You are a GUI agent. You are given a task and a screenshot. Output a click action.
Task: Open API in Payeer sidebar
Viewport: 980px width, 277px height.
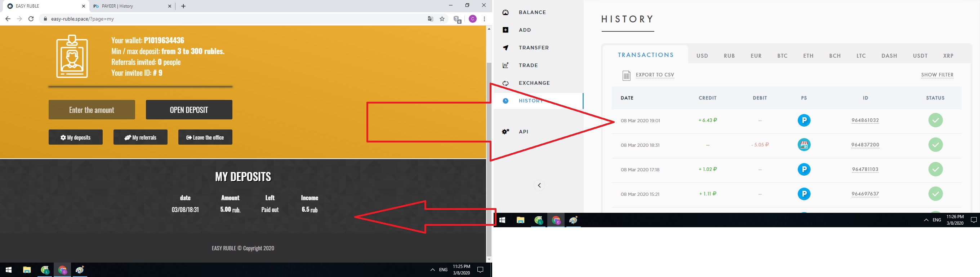click(524, 131)
